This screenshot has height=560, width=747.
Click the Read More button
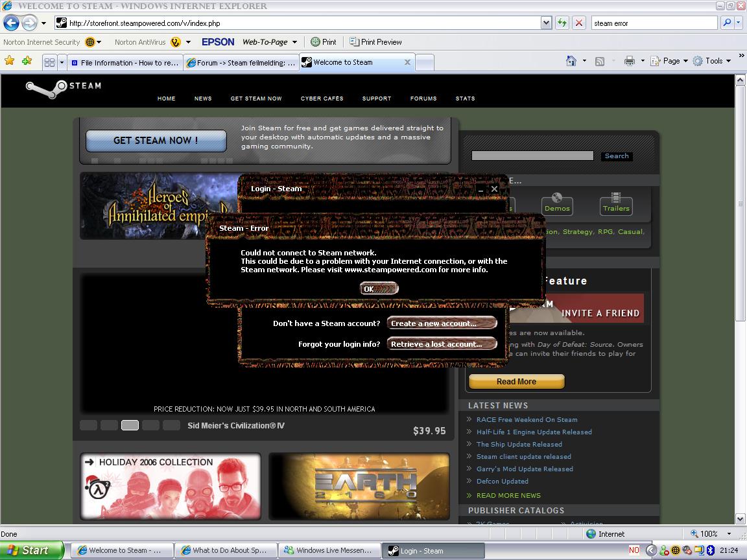(x=516, y=381)
